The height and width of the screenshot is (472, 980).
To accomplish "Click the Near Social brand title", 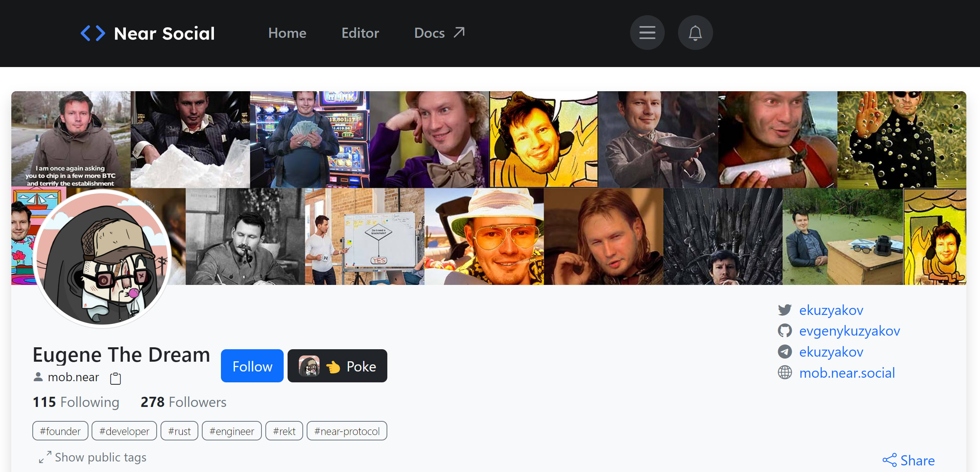I will pyautogui.click(x=164, y=34).
